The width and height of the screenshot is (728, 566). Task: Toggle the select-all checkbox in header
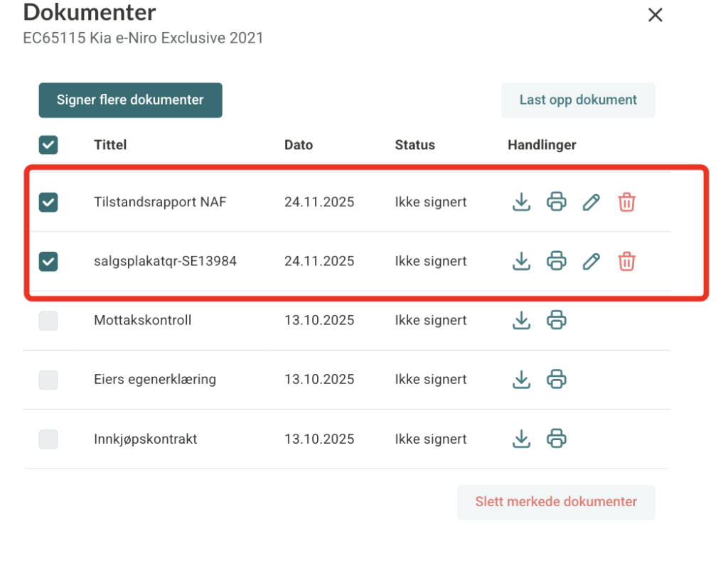click(x=48, y=145)
